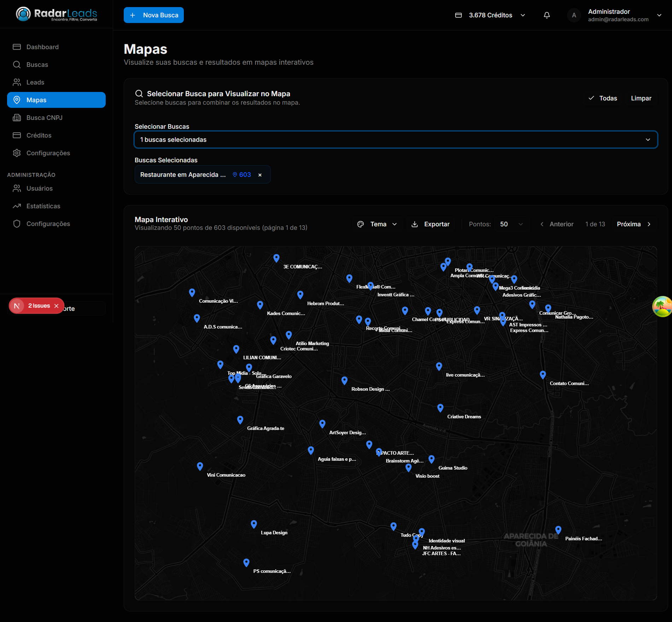Open the Tema theme dropdown
The height and width of the screenshot is (622, 672).
(377, 224)
